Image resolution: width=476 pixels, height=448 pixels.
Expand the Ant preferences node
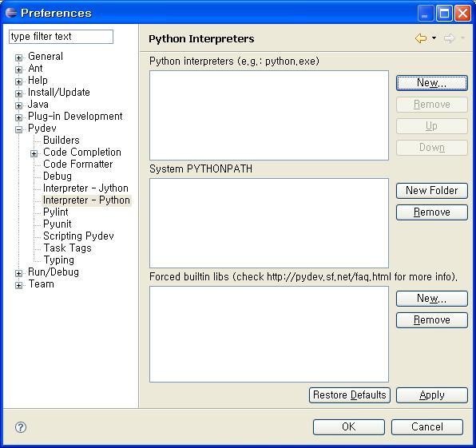pos(18,69)
